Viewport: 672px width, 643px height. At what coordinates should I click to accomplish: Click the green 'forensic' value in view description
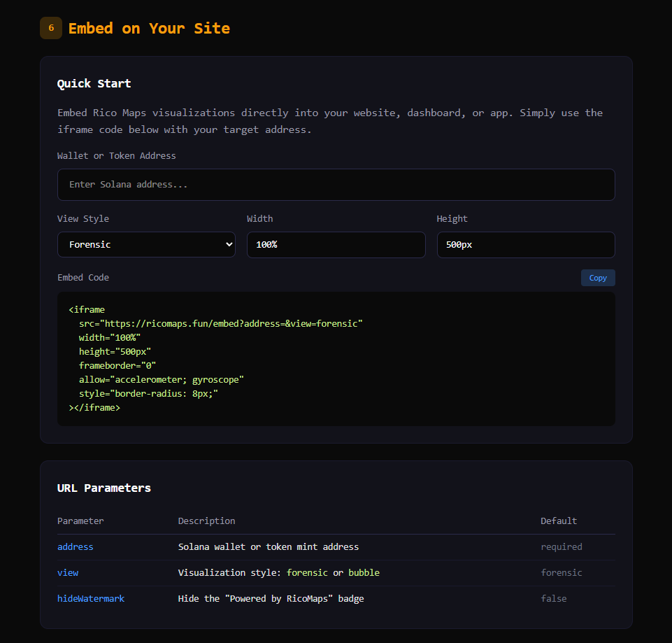point(307,572)
